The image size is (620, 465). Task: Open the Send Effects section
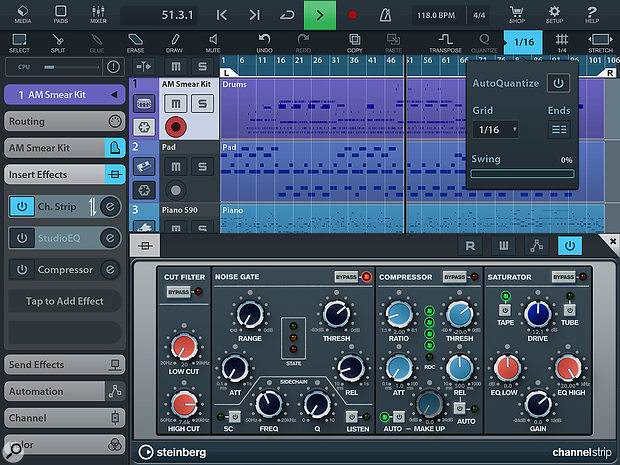coord(65,365)
